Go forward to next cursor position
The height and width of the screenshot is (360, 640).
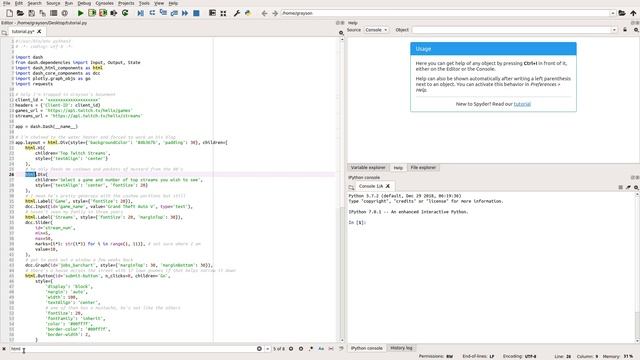(x=275, y=13)
